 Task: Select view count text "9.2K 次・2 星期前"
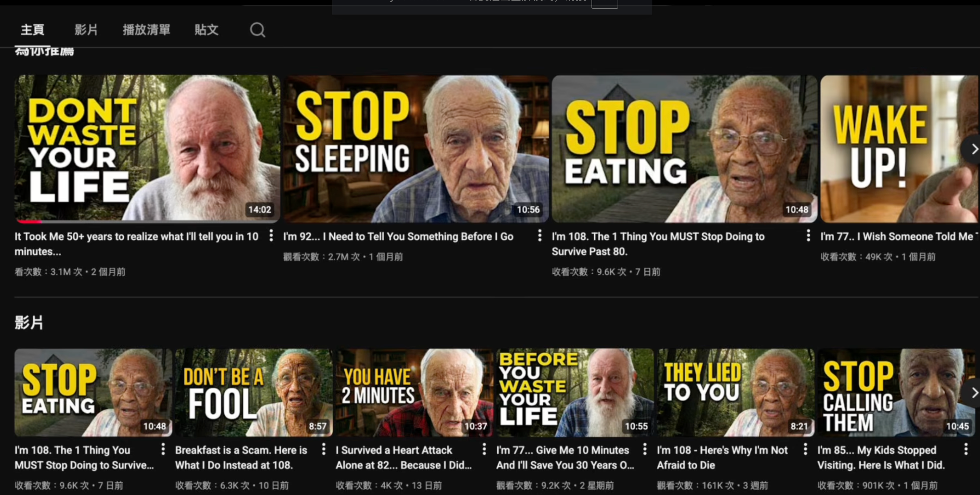[x=577, y=485]
